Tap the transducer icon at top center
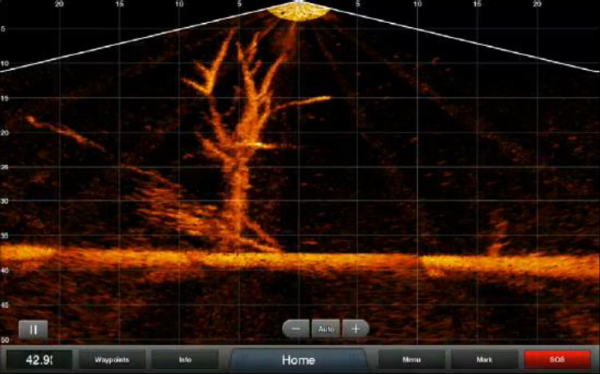 tap(298, 11)
